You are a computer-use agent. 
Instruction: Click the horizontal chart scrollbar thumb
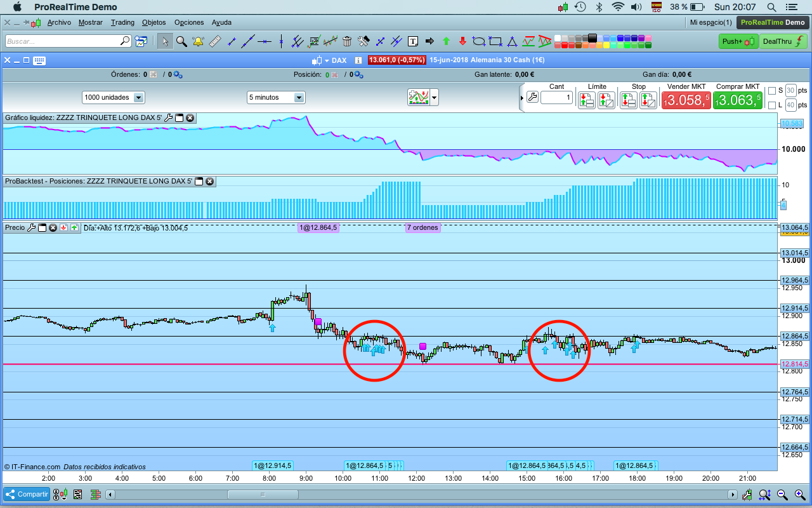(262, 494)
